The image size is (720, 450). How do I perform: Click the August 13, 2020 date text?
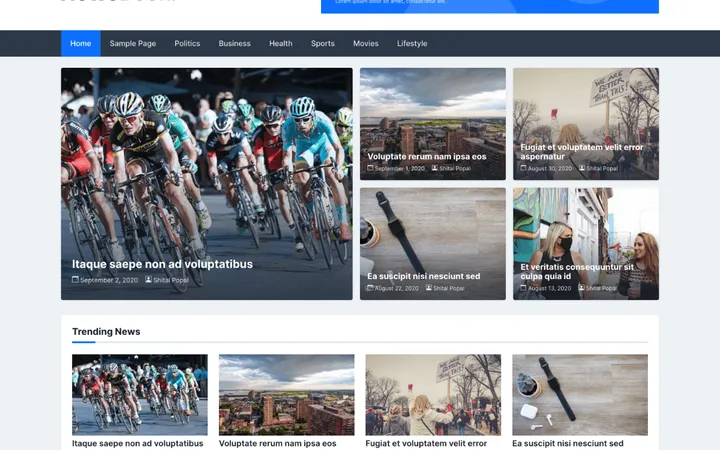tap(549, 288)
